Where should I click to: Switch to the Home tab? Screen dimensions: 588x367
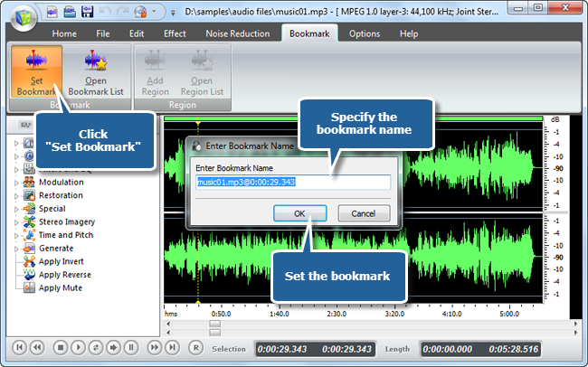click(64, 33)
